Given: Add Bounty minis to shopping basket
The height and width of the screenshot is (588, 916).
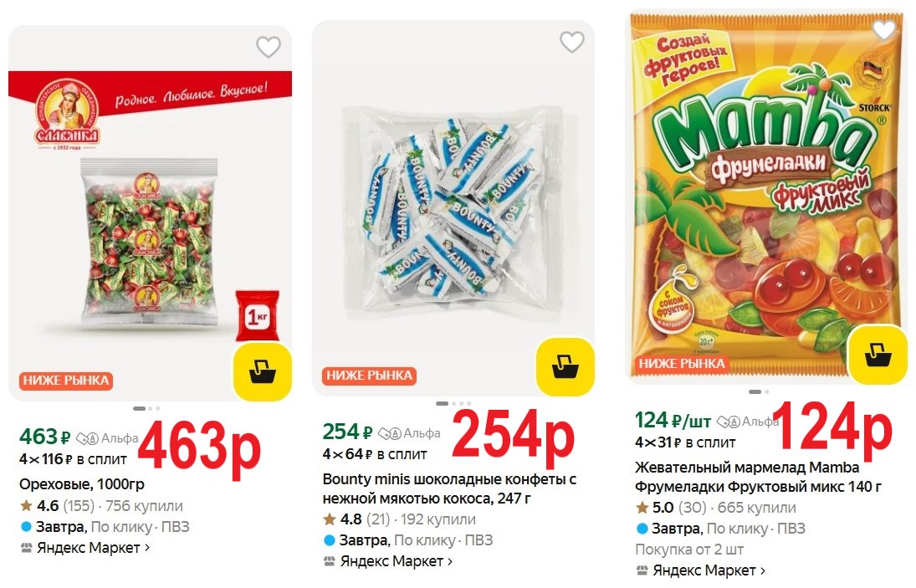Looking at the screenshot, I should pyautogui.click(x=565, y=366).
